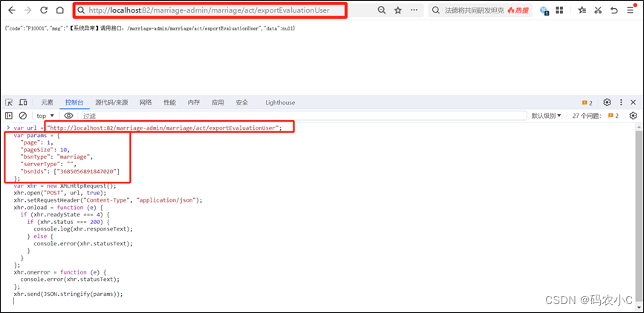Open dropdown arrow next to the star
This screenshot has height=313, width=644.
413,10
